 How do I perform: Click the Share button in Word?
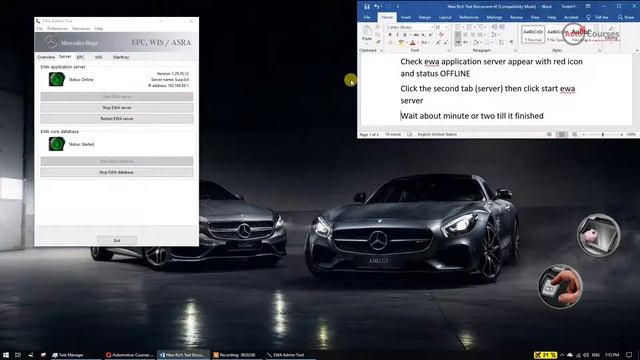(626, 18)
